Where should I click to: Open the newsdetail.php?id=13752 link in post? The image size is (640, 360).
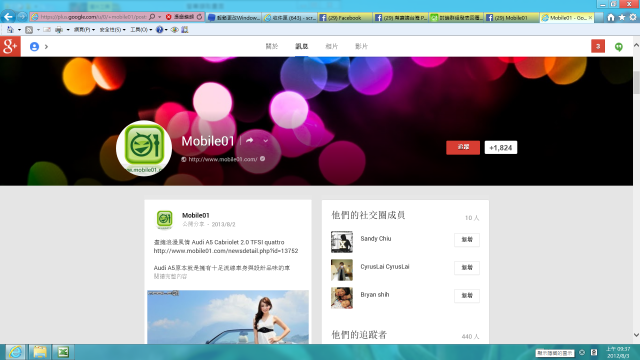(226, 251)
